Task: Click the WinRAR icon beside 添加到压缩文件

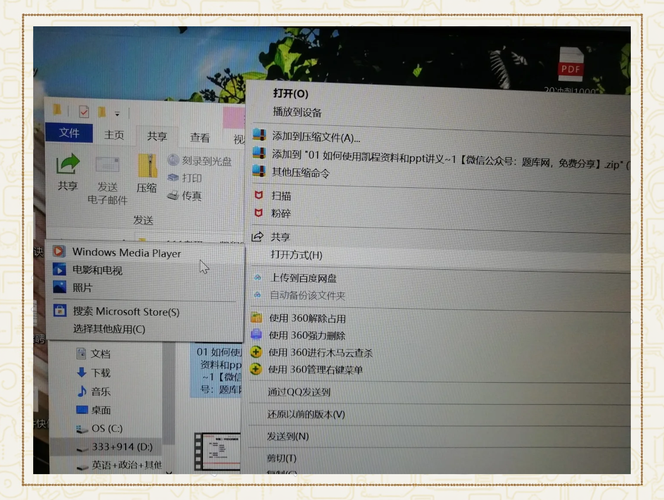Action: [x=259, y=135]
